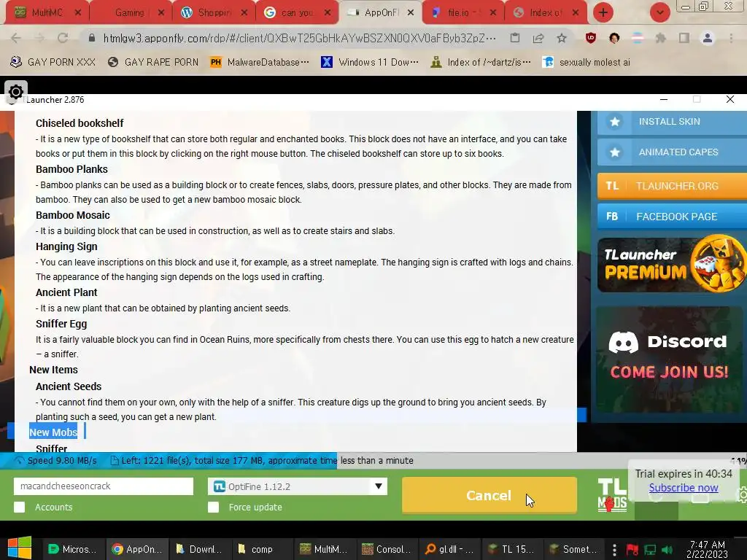Bookmark this page with the star icon
The height and width of the screenshot is (560, 747).
pos(562,38)
